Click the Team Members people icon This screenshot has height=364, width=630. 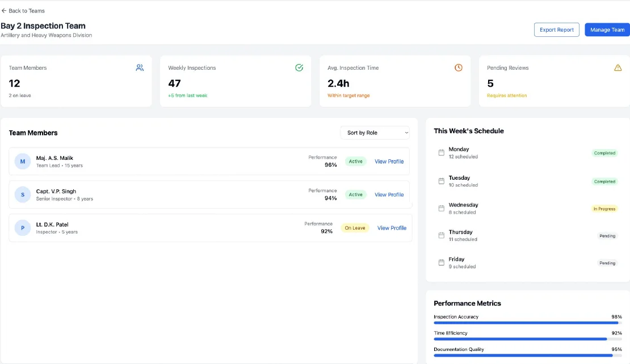pyautogui.click(x=140, y=67)
